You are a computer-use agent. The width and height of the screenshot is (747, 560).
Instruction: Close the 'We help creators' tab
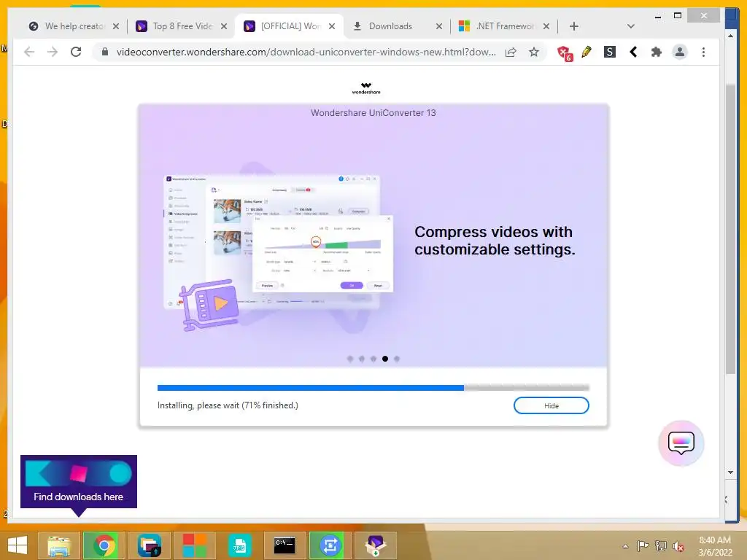click(116, 26)
